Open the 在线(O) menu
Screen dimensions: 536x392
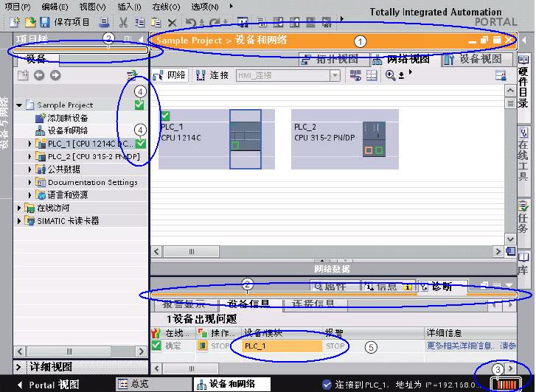pos(166,7)
